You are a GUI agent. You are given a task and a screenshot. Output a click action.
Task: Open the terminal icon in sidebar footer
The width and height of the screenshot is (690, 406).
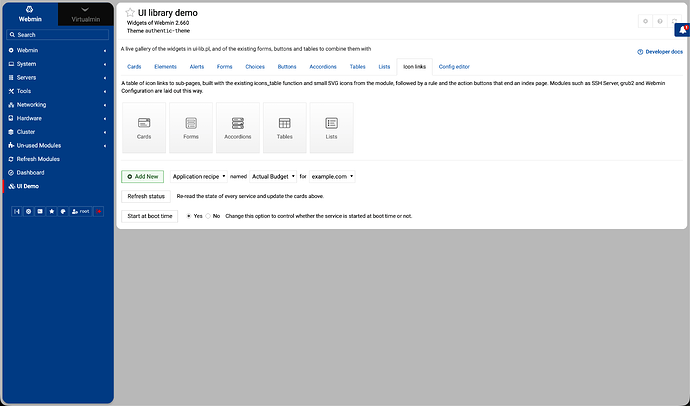(x=40, y=212)
